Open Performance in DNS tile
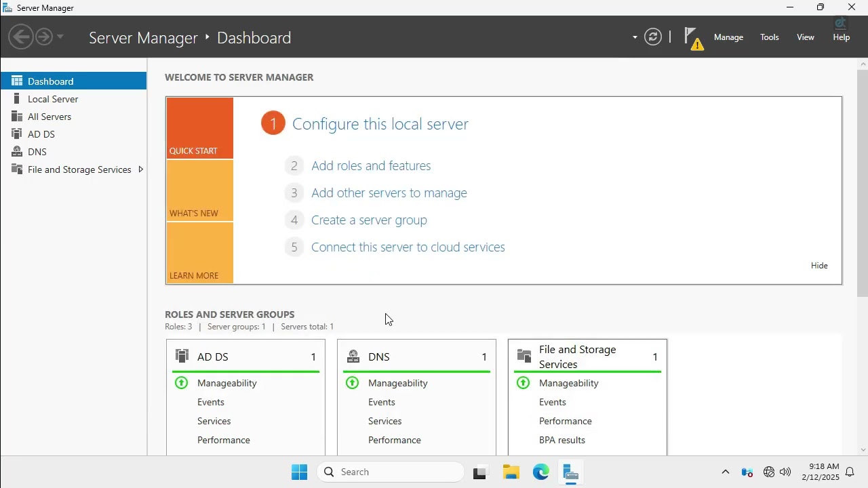The height and width of the screenshot is (488, 868). click(x=395, y=440)
